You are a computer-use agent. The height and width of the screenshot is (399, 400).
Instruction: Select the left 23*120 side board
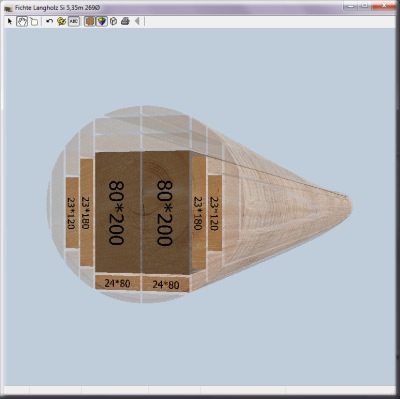72,213
